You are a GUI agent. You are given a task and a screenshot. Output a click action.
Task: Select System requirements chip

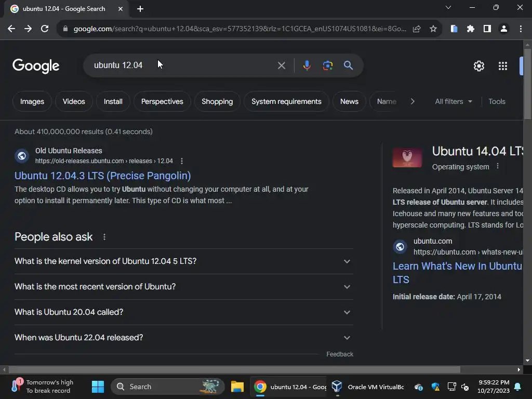[x=286, y=101]
